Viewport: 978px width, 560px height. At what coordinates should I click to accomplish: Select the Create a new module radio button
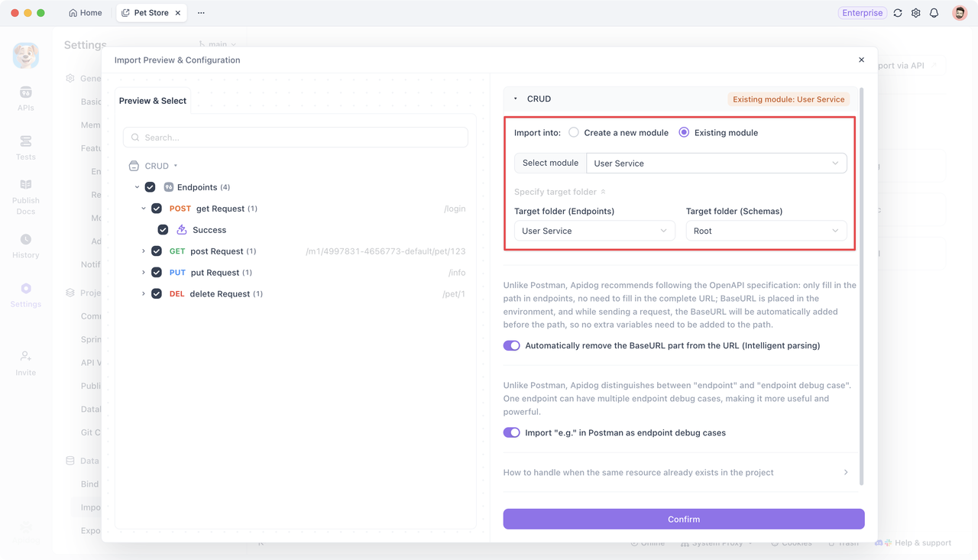click(x=572, y=131)
